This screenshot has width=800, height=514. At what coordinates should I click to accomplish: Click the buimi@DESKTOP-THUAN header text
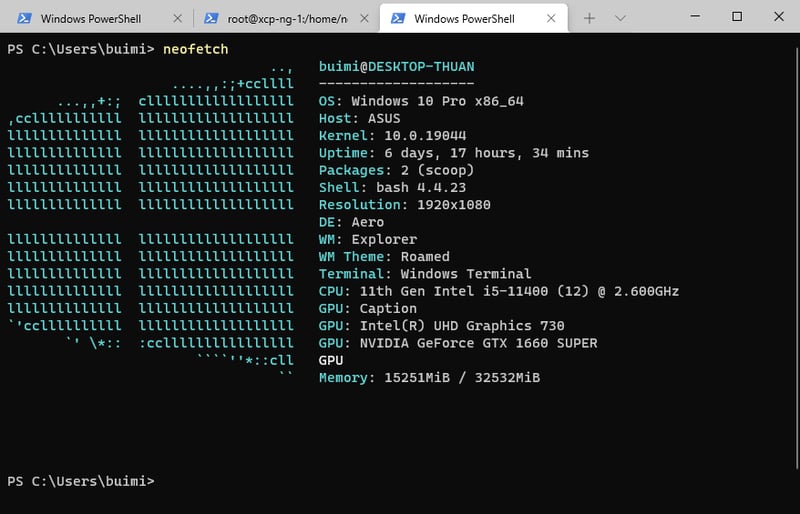pos(396,66)
